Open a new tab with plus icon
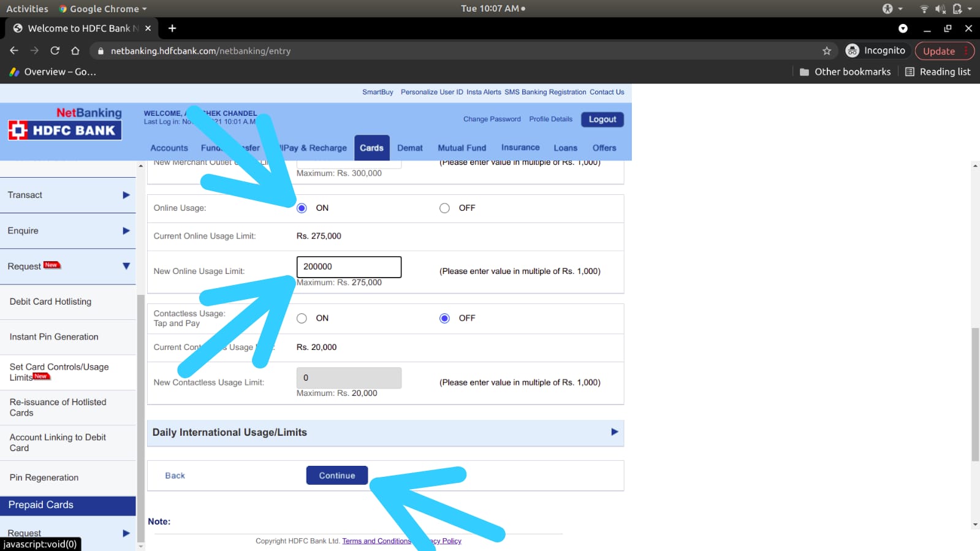This screenshot has height=551, width=980. [172, 28]
